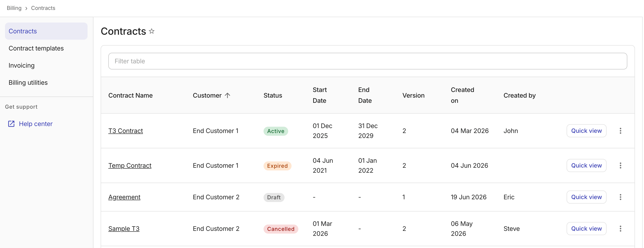
Task: Open the T3 Contract link
Action: (125, 131)
